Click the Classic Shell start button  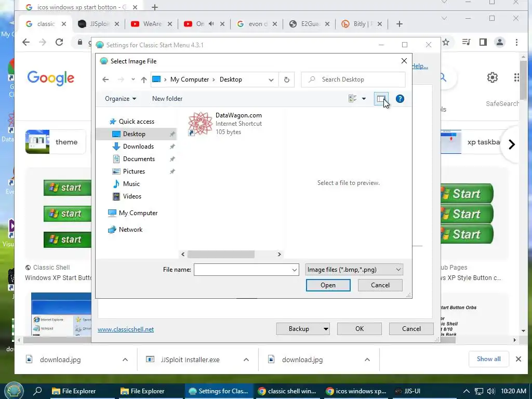click(x=13, y=391)
